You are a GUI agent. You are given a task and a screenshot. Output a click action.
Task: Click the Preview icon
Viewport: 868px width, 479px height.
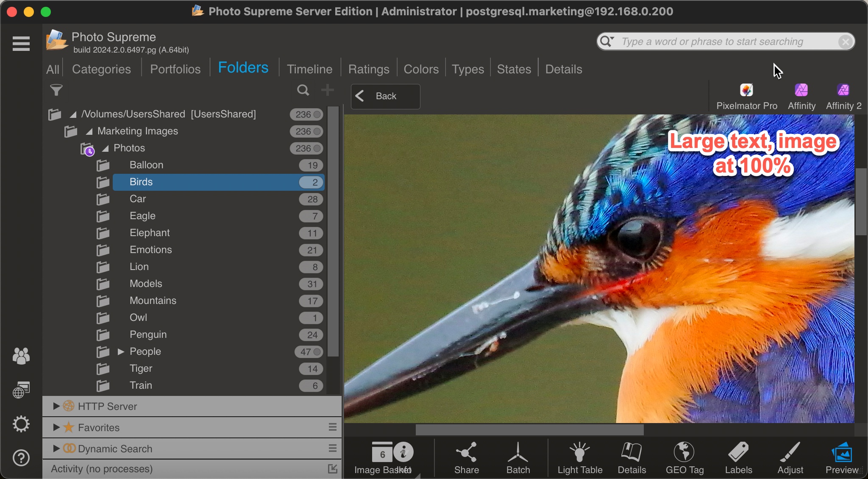(842, 458)
